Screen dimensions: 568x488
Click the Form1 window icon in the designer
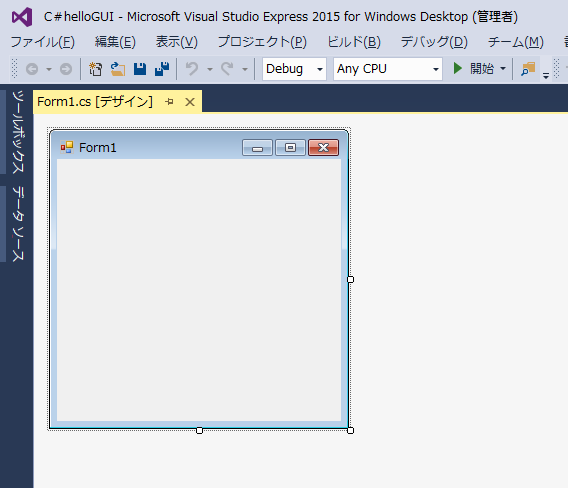click(x=67, y=147)
